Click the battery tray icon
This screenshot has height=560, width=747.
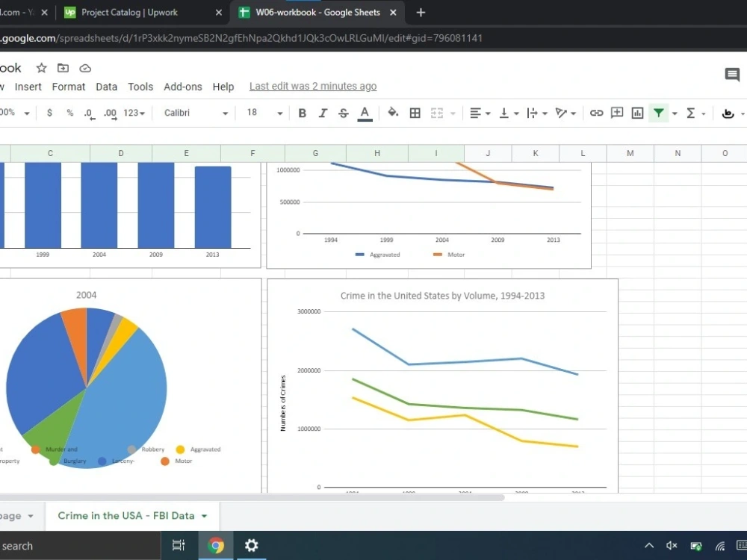coord(696,546)
